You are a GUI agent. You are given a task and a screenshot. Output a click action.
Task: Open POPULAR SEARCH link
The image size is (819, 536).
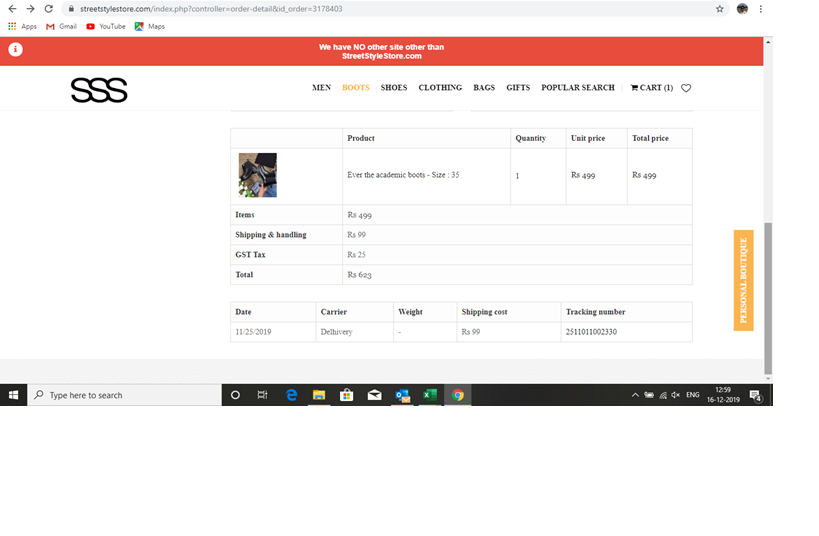click(577, 88)
